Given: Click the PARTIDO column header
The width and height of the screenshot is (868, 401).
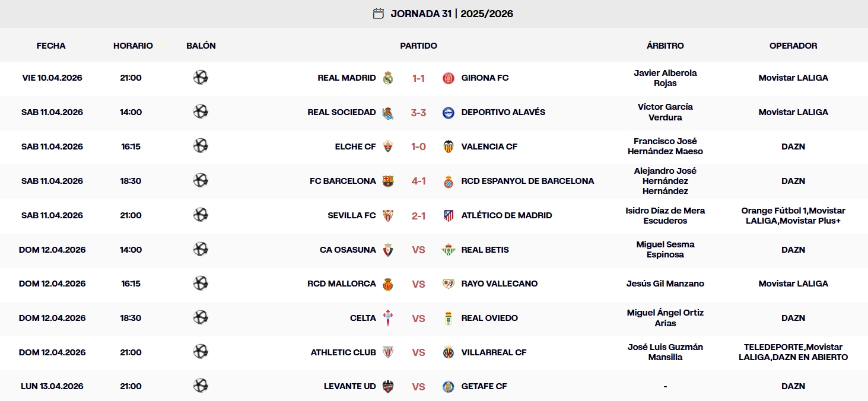Looking at the screenshot, I should click(x=418, y=45).
